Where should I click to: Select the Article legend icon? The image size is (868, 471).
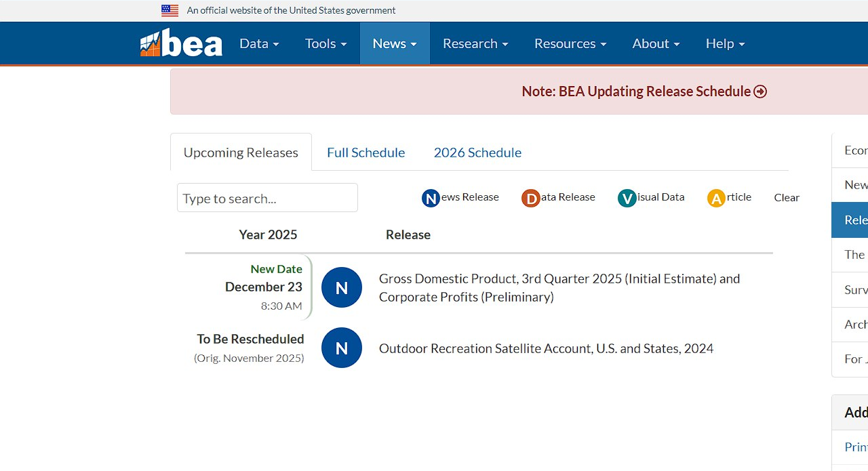[x=716, y=198]
